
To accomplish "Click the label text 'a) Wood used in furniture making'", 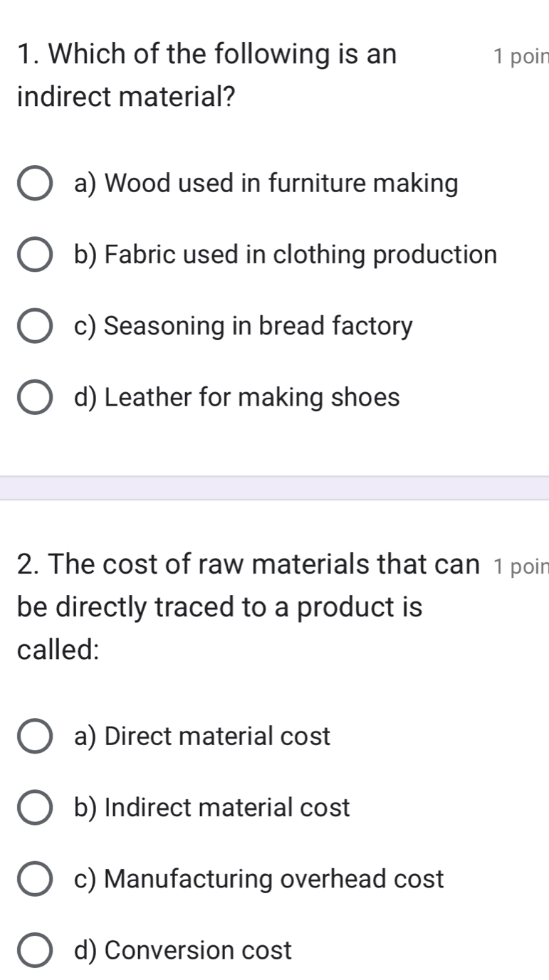I will (266, 184).
